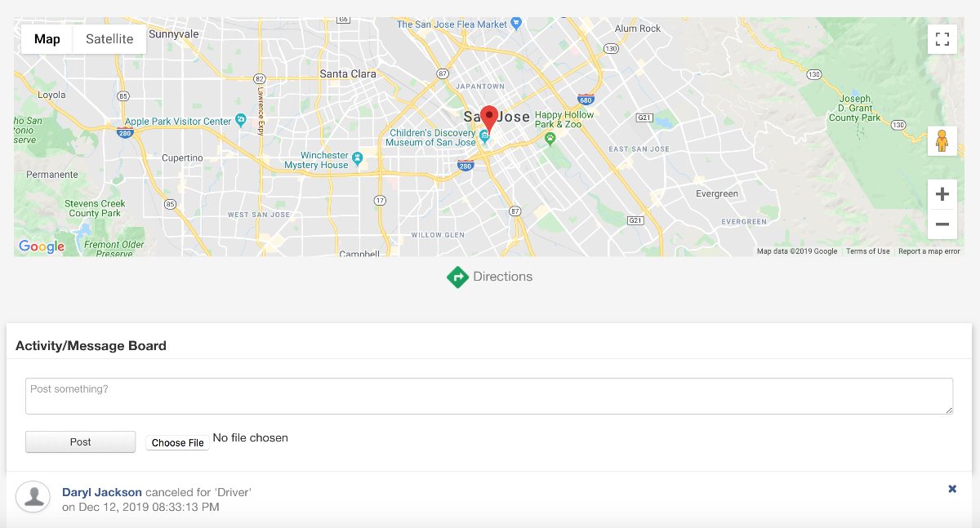Click the 'No file chosen' text
980x528 pixels.
[x=251, y=438]
